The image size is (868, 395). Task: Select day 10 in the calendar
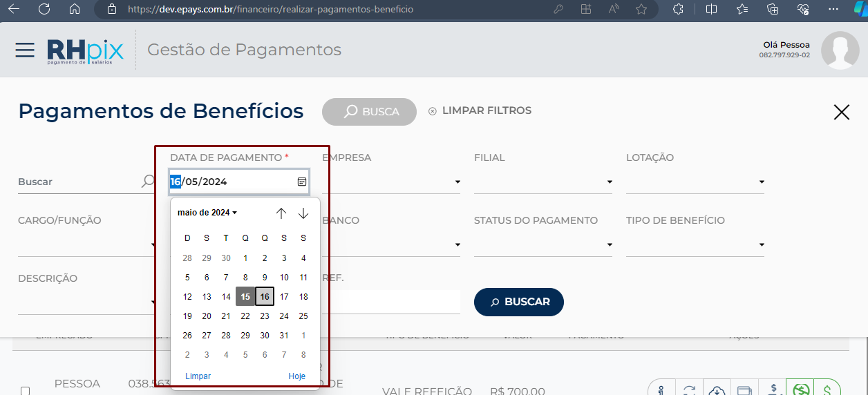coord(284,277)
